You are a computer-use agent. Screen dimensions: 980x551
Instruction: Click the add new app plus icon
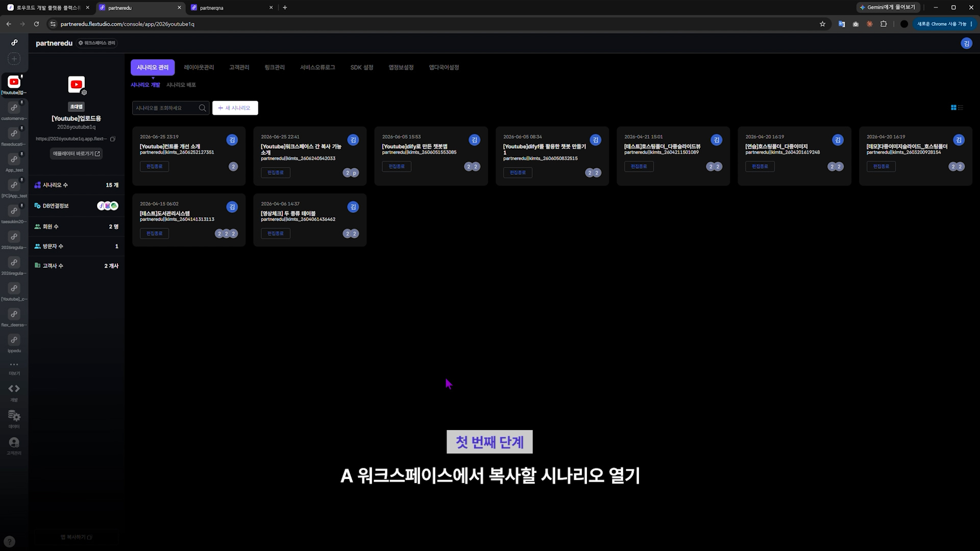click(x=14, y=59)
